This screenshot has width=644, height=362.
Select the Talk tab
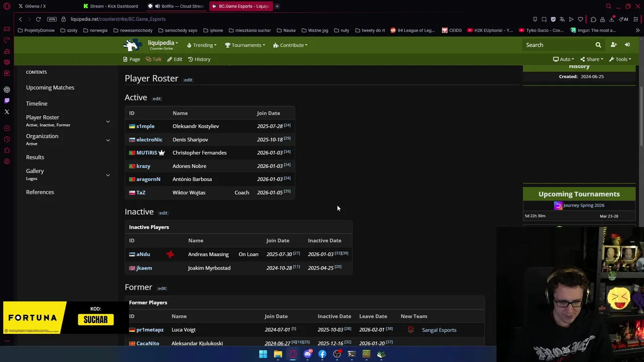point(153,59)
